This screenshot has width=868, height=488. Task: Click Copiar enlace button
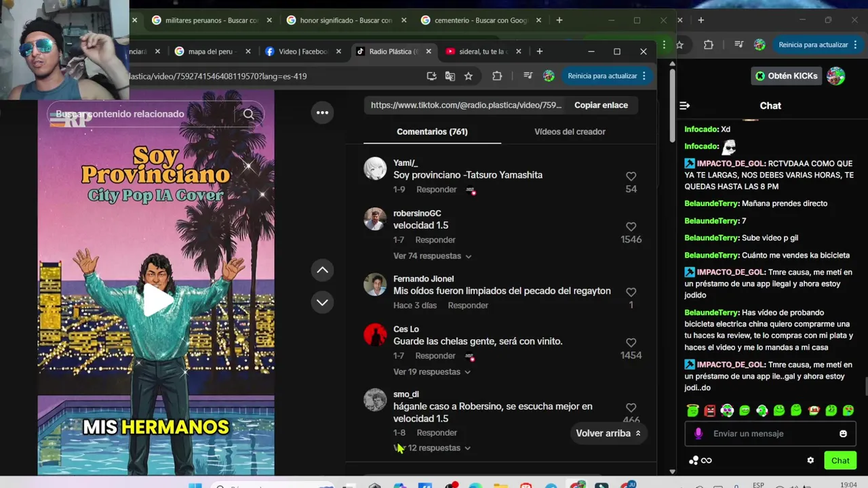(601, 105)
